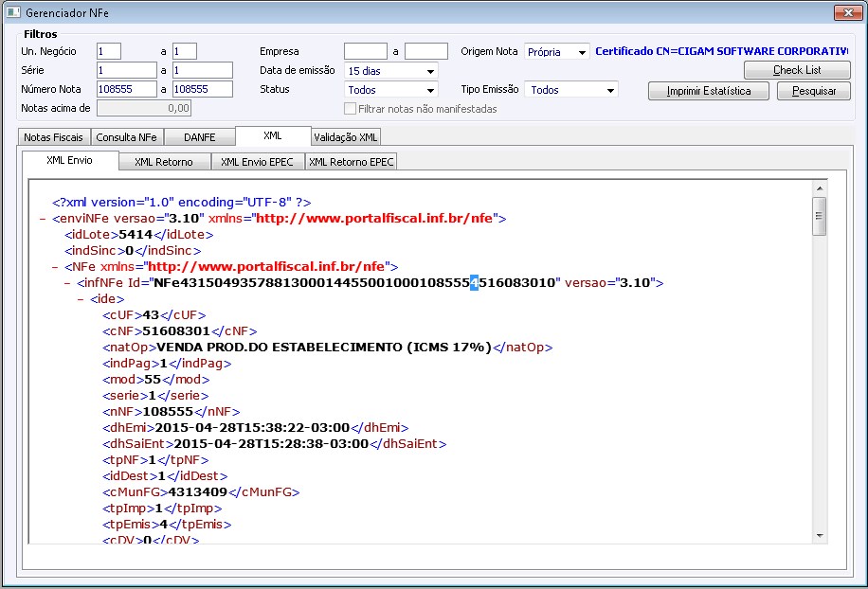
Task: Collapse the enviNFe XML node
Action: pos(43,219)
